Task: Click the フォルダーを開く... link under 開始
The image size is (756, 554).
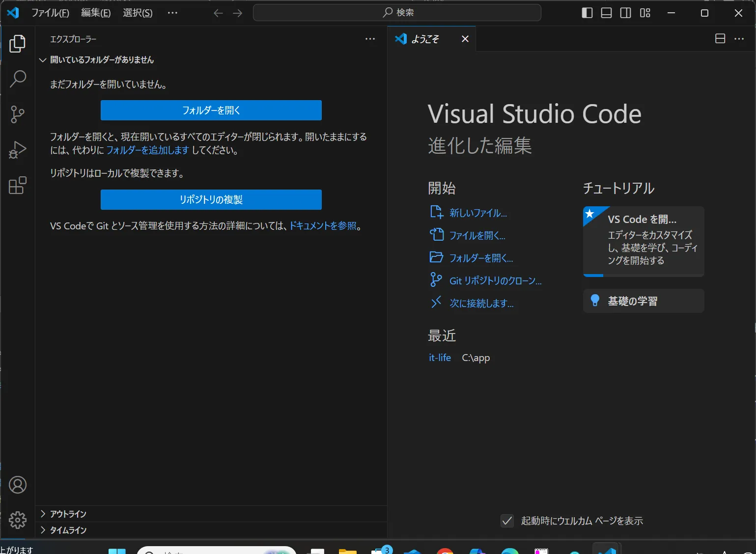Action: [481, 258]
